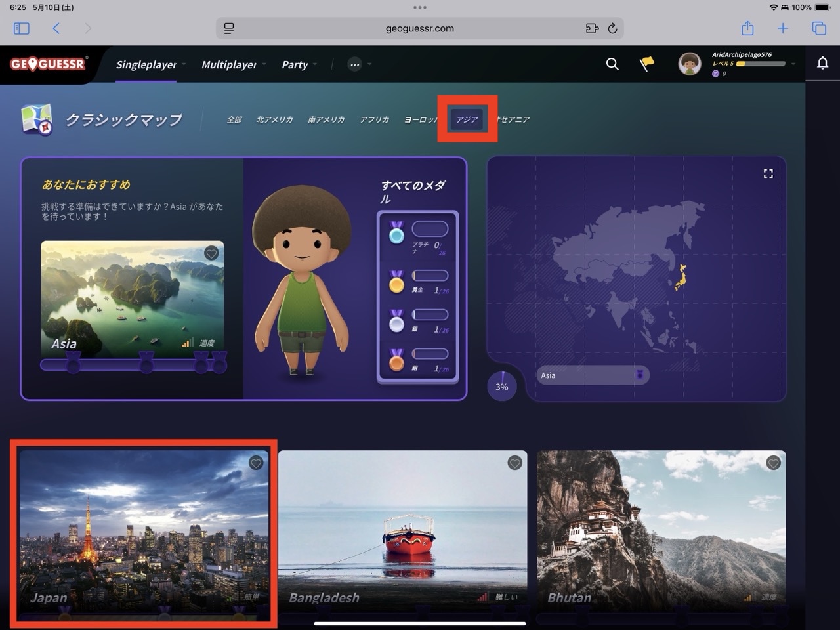Favorite the Japan map card
This screenshot has height=630, width=840.
(x=256, y=463)
